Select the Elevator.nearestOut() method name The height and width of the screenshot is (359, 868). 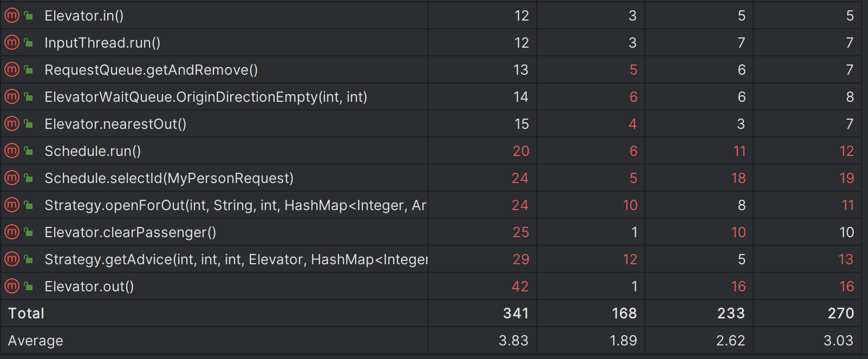coord(115,125)
